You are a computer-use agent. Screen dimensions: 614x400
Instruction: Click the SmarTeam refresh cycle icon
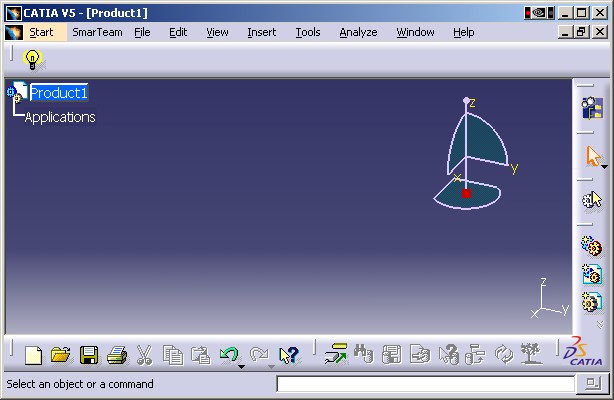(x=504, y=354)
